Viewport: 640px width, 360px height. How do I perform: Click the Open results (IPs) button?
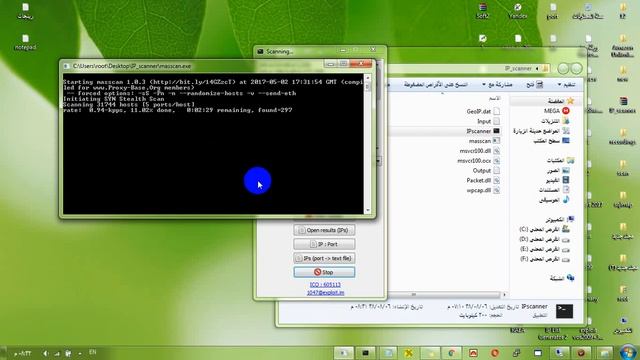(324, 230)
